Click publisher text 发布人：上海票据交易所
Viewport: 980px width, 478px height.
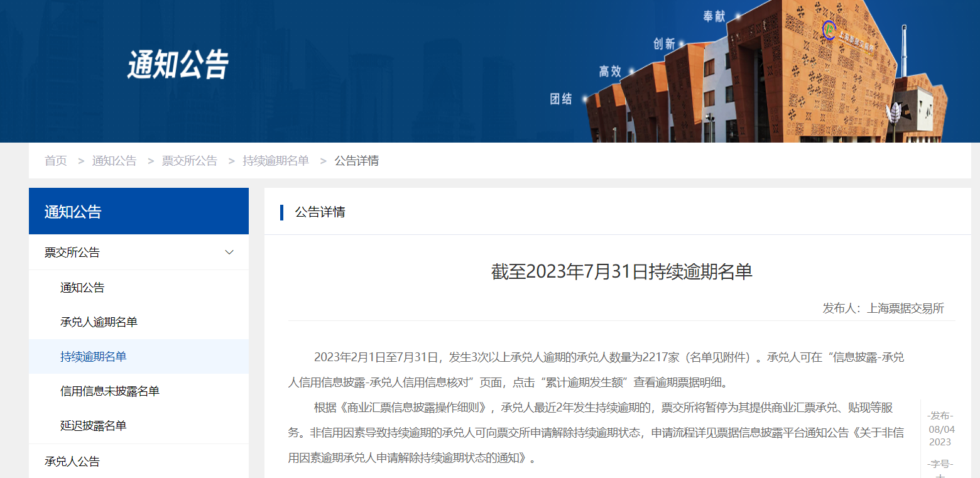883,308
